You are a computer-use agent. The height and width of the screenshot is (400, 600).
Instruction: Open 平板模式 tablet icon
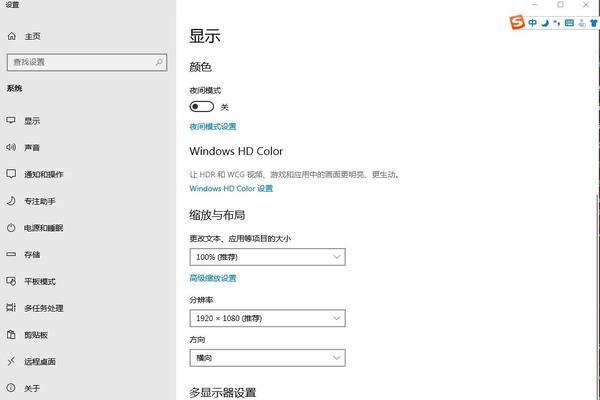tap(11, 281)
